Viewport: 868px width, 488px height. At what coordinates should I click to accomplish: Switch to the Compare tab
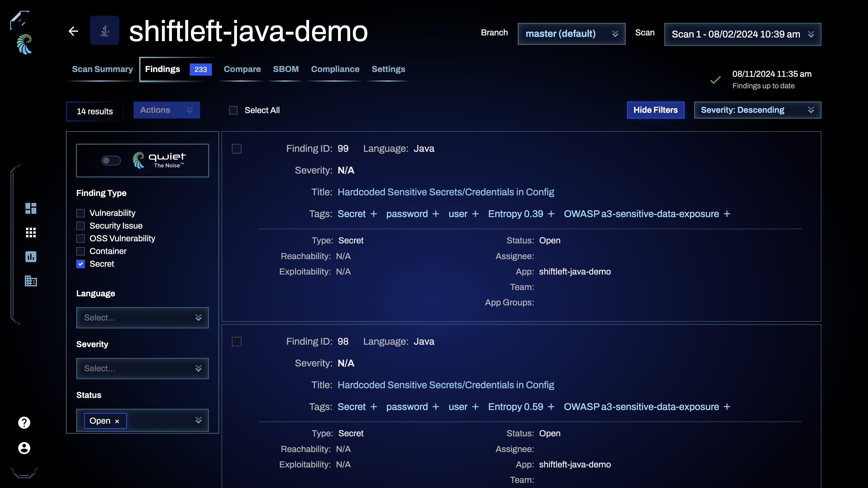[x=242, y=69]
